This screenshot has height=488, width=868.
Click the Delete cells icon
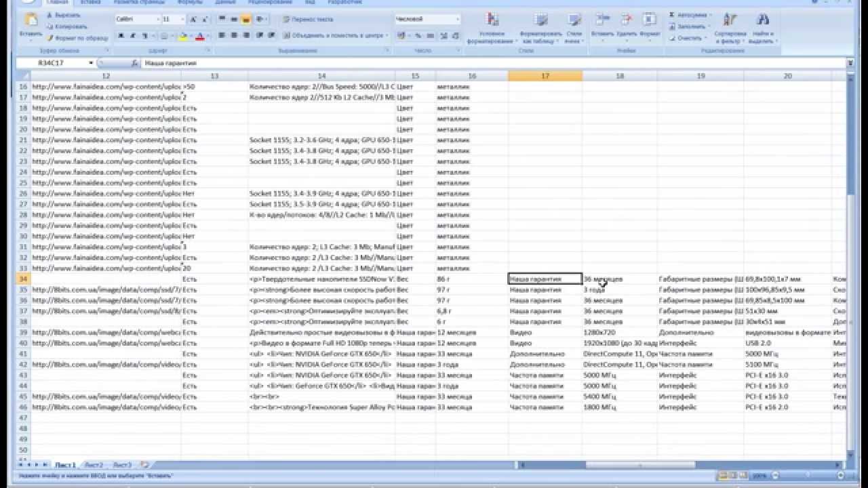coord(627,20)
